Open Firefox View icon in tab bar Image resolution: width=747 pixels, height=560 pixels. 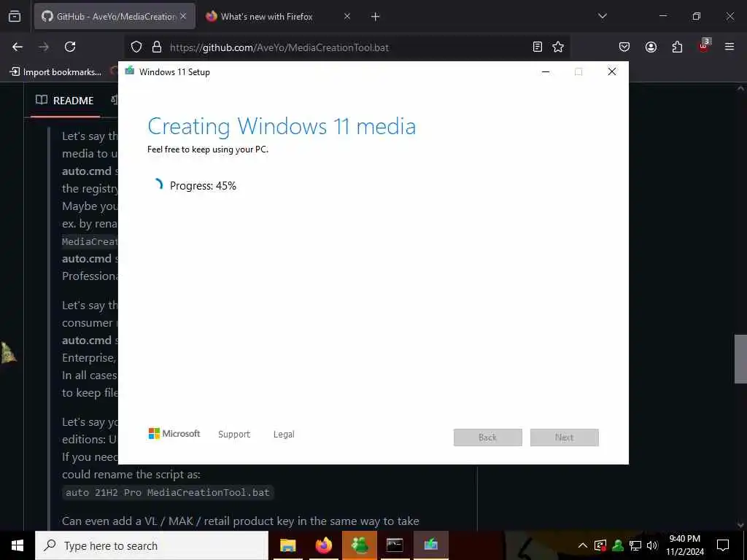click(15, 16)
